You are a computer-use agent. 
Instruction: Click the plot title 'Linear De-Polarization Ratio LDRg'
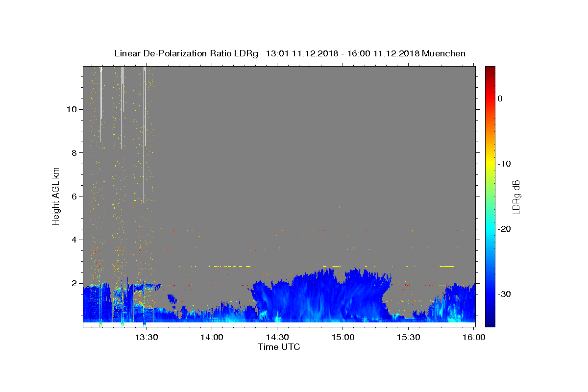tap(186, 53)
